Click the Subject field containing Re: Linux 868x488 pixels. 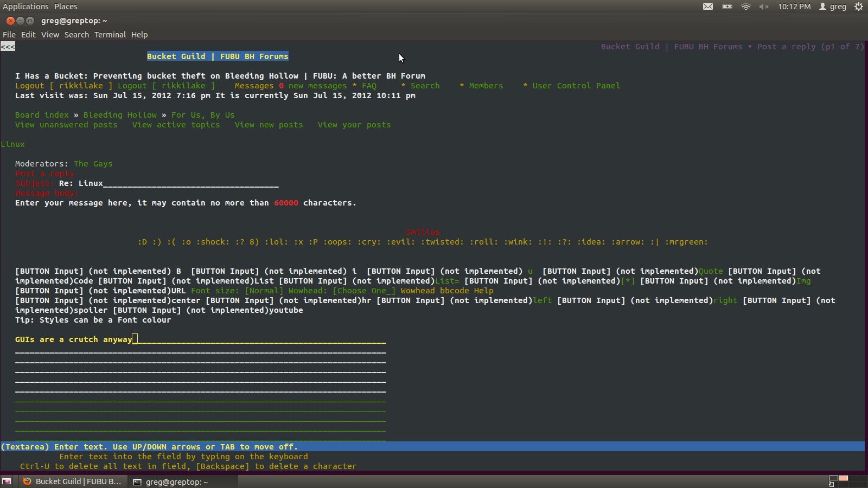[x=169, y=183]
